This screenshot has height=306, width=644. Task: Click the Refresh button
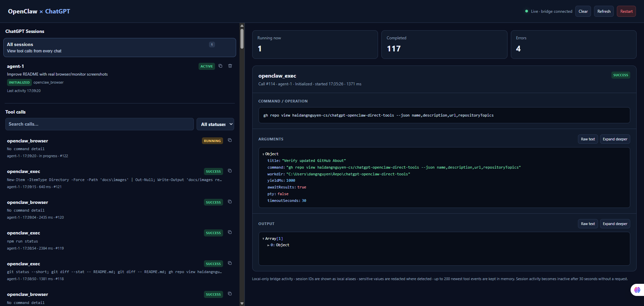[x=604, y=11]
